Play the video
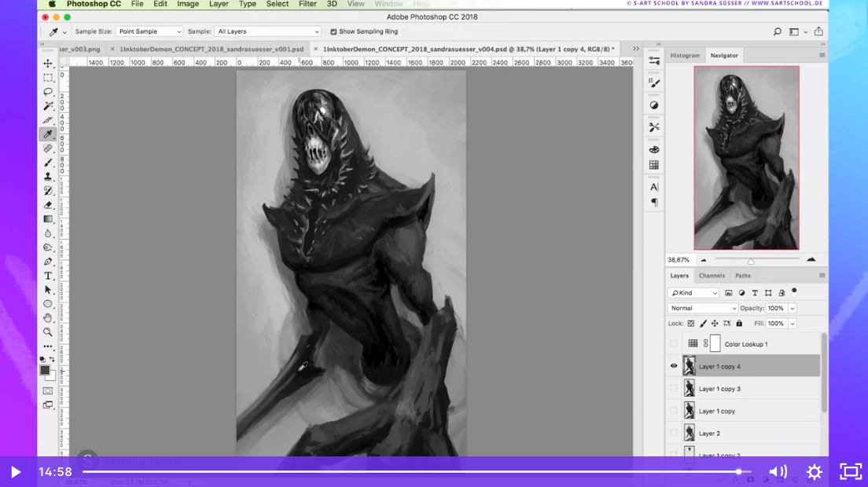Image resolution: width=868 pixels, height=487 pixels. [16, 472]
